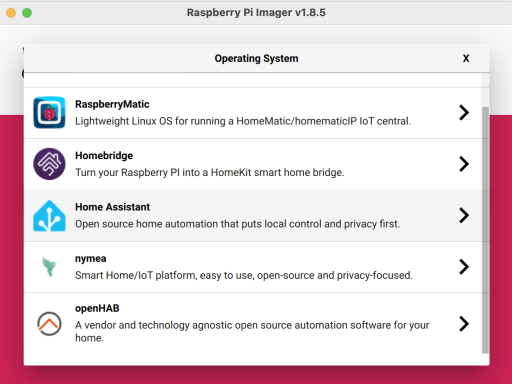Click the vertical scrollbar of the OS list
This screenshot has width=512, height=384.
[x=485, y=230]
